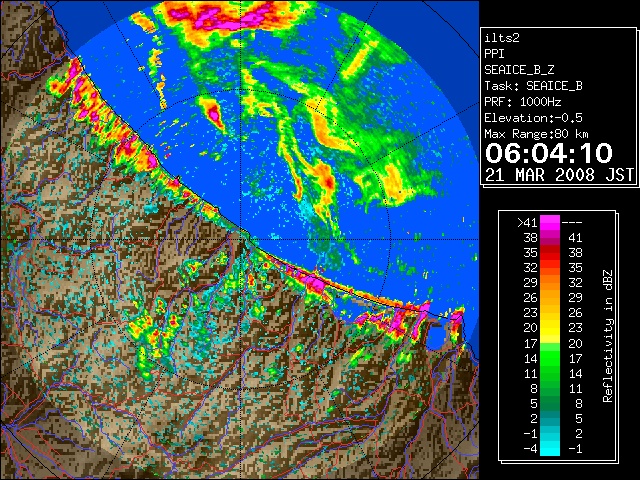Click the -4 legend label
This screenshot has height=480, width=640.
(531, 448)
